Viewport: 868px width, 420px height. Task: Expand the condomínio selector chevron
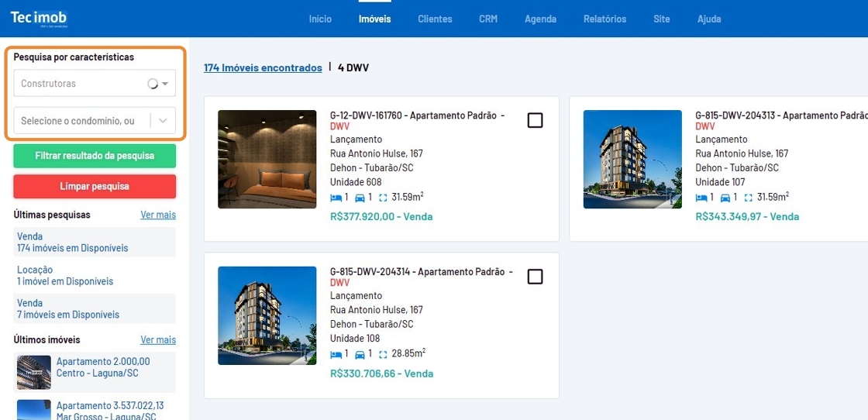tap(163, 121)
